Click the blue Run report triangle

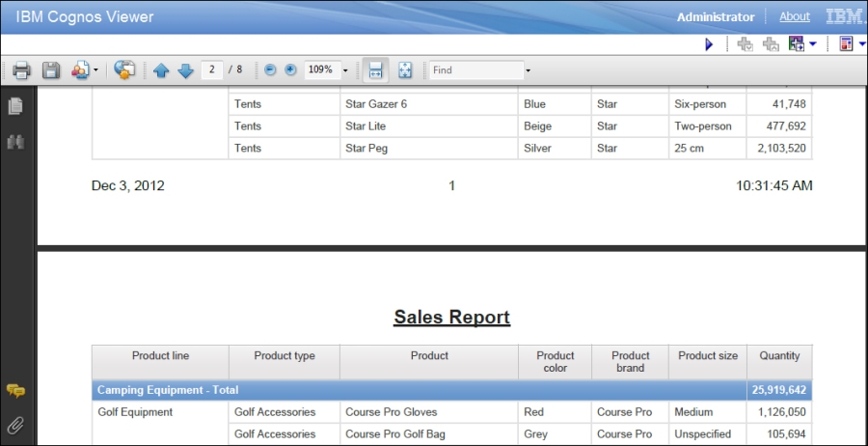pyautogui.click(x=709, y=44)
